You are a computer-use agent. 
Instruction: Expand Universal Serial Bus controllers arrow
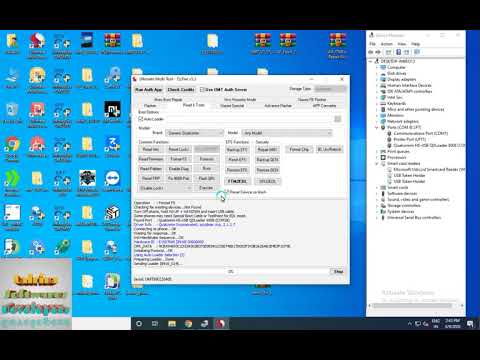(377, 217)
